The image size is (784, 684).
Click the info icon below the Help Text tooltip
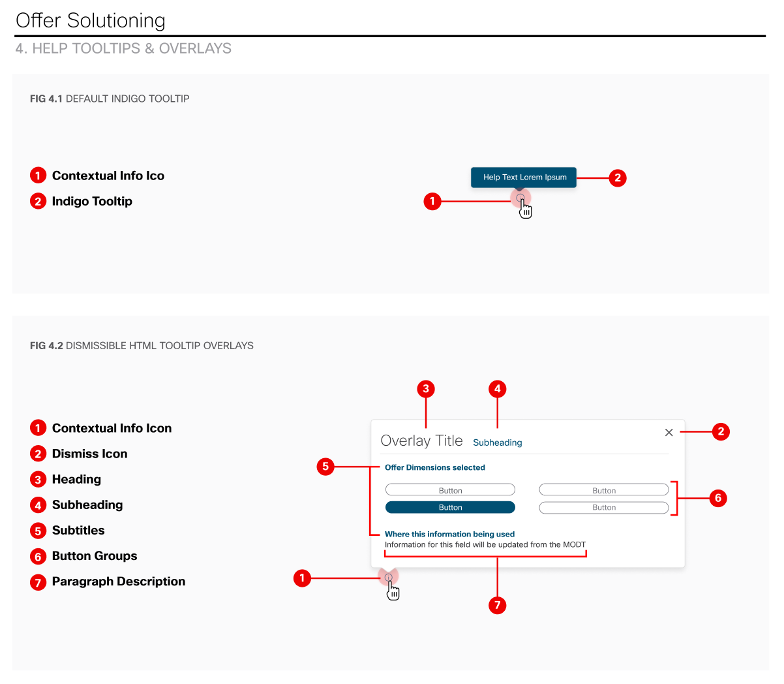[520, 198]
